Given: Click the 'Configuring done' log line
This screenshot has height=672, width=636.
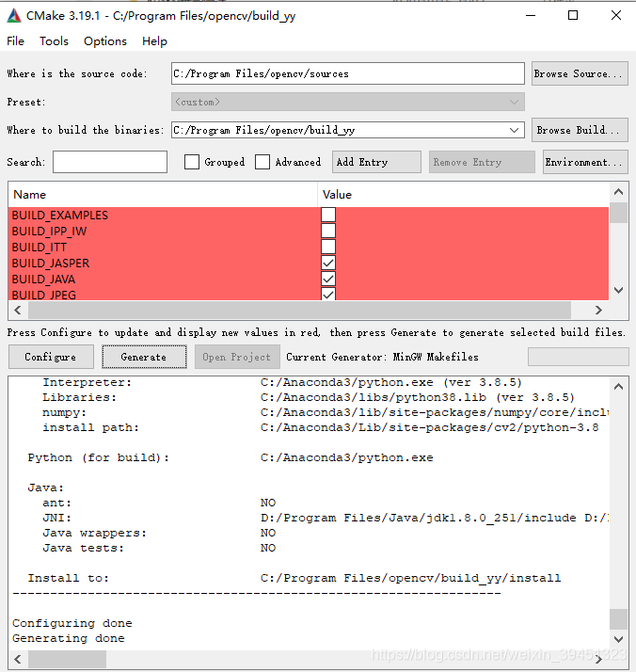Looking at the screenshot, I should pos(72,623).
